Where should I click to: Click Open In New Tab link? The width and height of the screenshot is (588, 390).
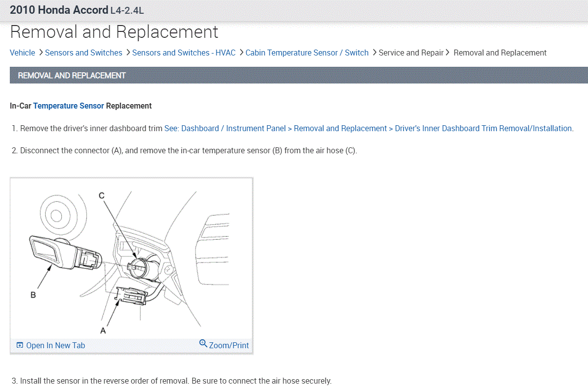pyautogui.click(x=56, y=345)
